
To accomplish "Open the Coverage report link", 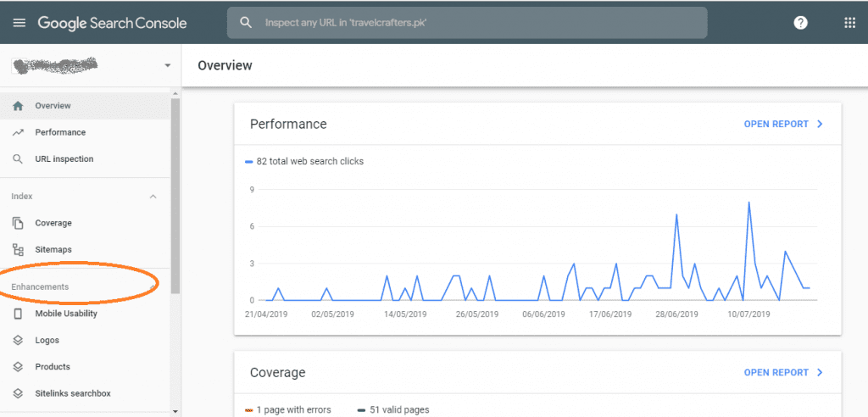I will pyautogui.click(x=782, y=372).
